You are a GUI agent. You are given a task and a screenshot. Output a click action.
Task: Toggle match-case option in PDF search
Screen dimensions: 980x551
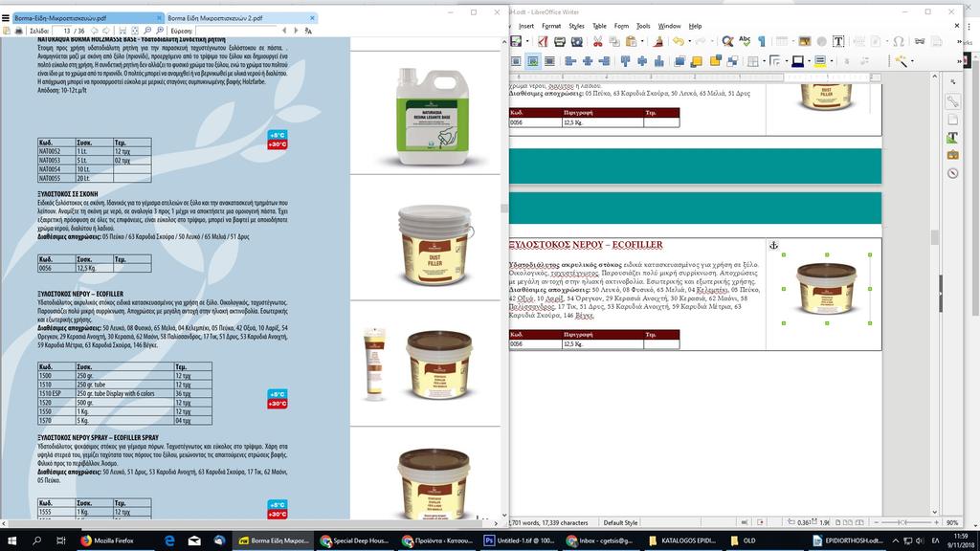[308, 30]
